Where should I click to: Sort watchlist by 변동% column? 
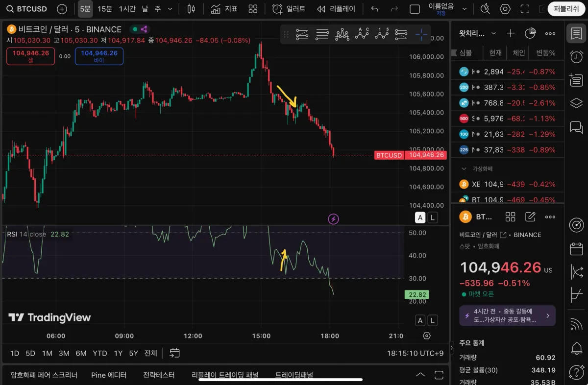point(546,53)
